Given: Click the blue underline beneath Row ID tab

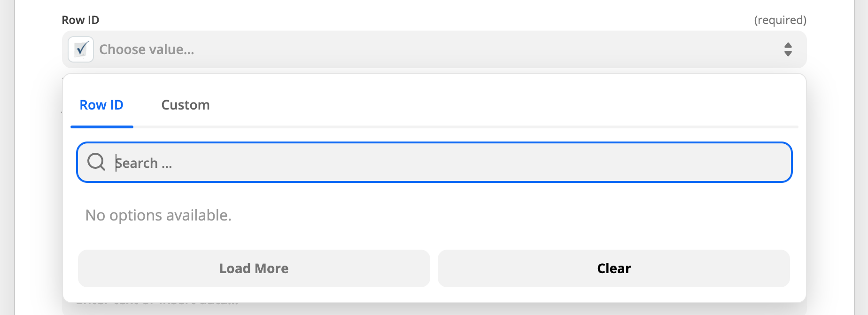Looking at the screenshot, I should [102, 126].
